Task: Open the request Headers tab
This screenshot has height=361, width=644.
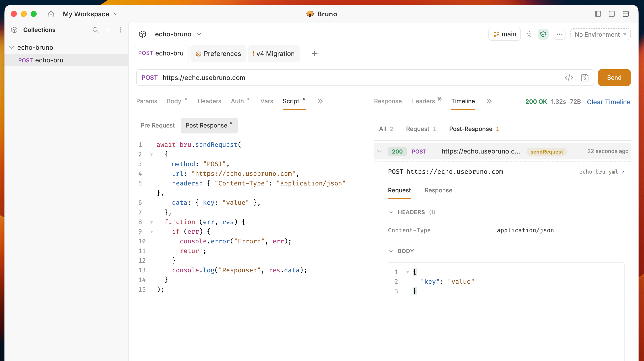Action: point(209,101)
